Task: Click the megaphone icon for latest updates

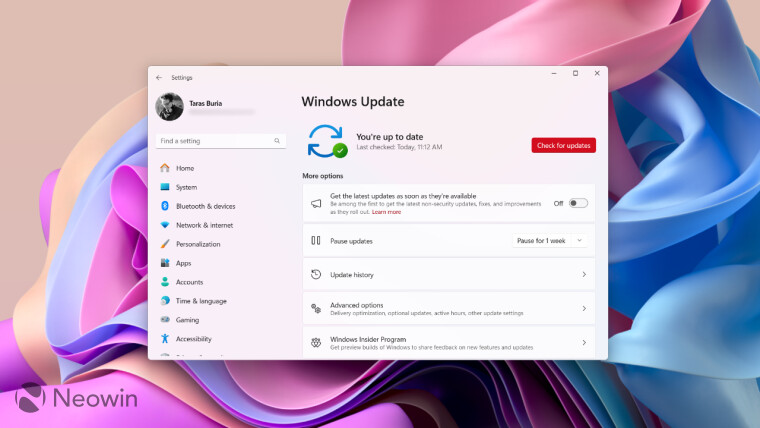Action: [316, 204]
